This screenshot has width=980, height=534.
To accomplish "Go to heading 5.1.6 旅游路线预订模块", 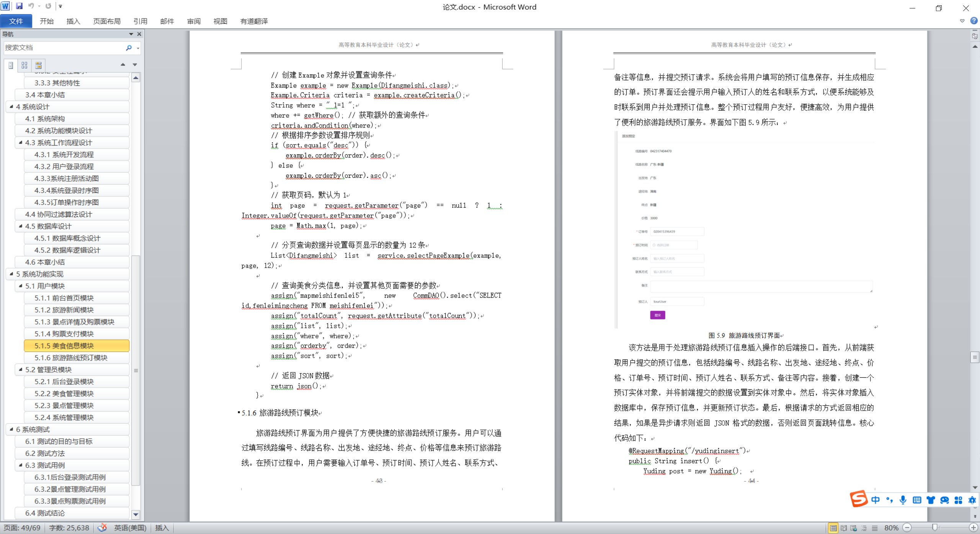I will tap(77, 357).
